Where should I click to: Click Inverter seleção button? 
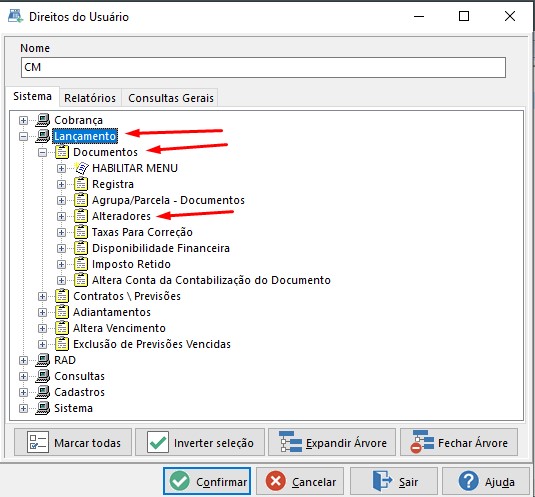click(200, 443)
